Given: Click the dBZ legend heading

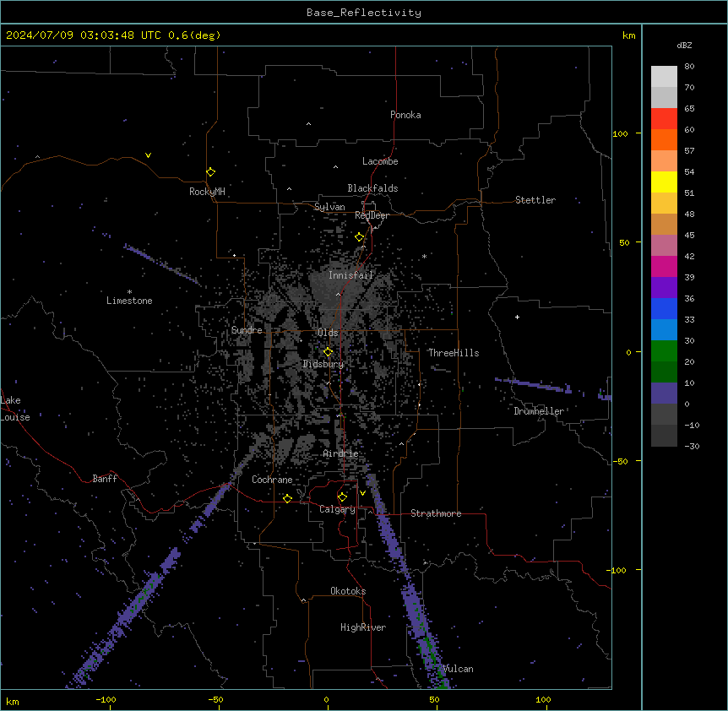Looking at the screenshot, I should 684,45.
